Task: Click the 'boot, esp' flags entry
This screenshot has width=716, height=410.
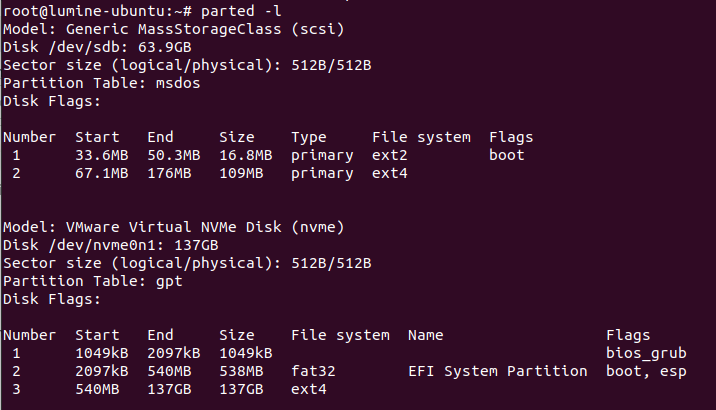Action: point(646,371)
